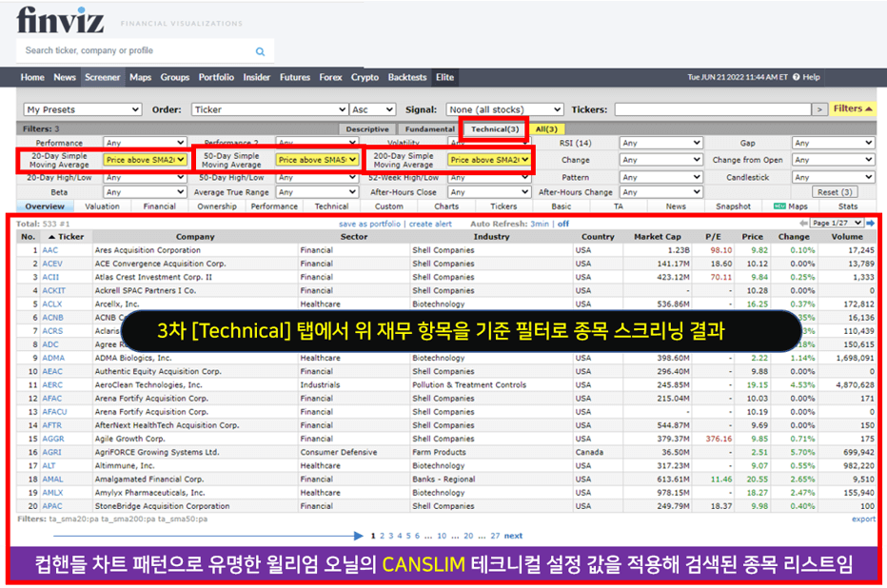This screenshot has height=588, width=887.
Task: Turn auto refresh off
Action: pyautogui.click(x=563, y=224)
